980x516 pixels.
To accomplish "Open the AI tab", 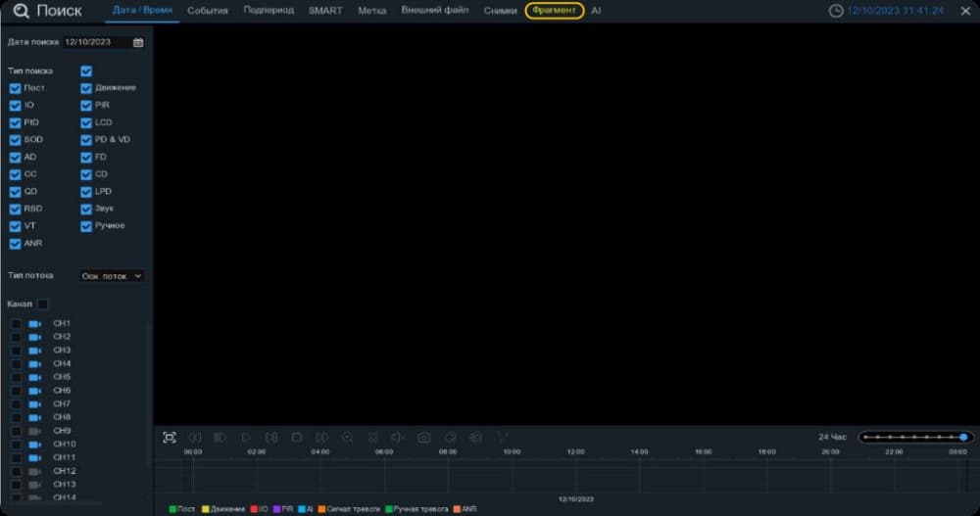I will click(x=596, y=11).
